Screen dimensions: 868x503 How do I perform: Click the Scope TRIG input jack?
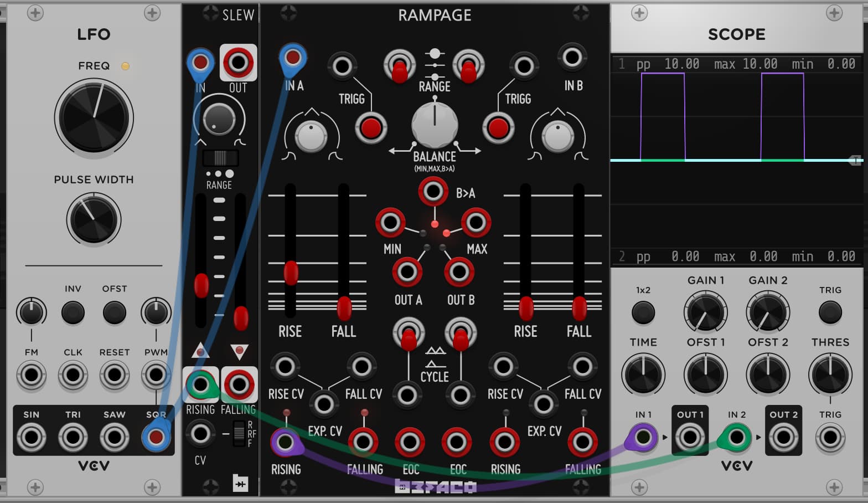pos(830,438)
